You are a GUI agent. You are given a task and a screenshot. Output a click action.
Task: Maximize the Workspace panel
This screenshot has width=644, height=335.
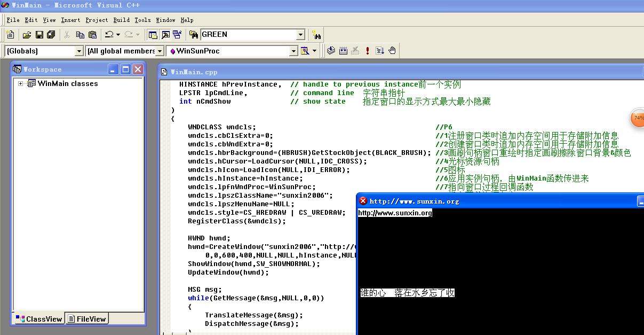click(x=125, y=69)
